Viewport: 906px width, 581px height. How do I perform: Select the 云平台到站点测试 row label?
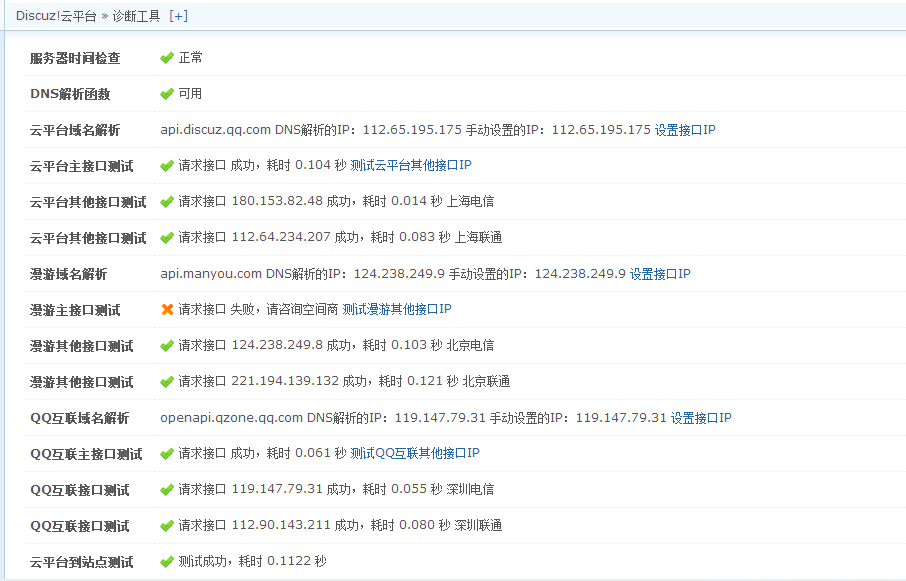(x=81, y=562)
